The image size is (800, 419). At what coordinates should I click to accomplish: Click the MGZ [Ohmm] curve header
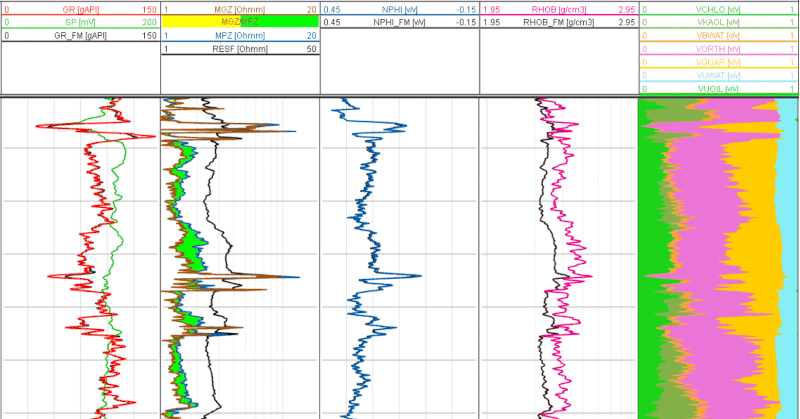tap(240, 8)
